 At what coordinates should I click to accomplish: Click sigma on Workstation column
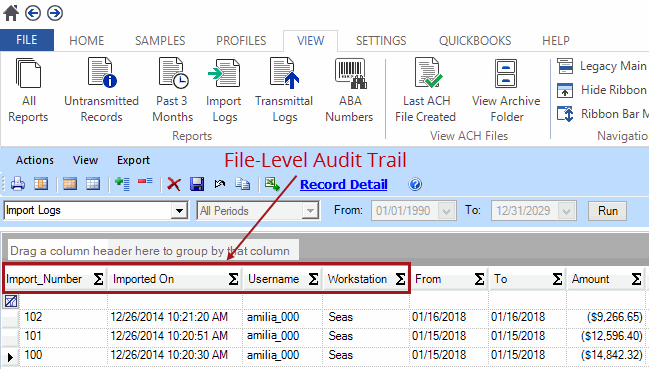[x=400, y=279]
